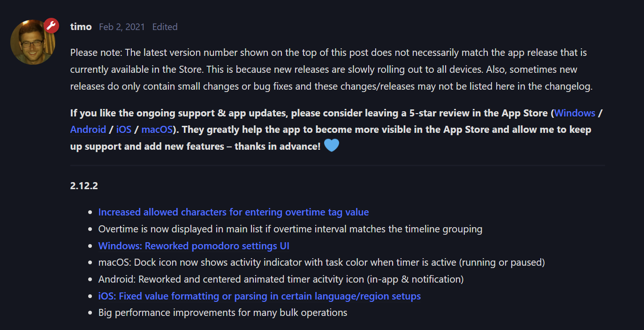This screenshot has height=330, width=644.
Task: Show edit history via the Edited label
Action: [165, 27]
